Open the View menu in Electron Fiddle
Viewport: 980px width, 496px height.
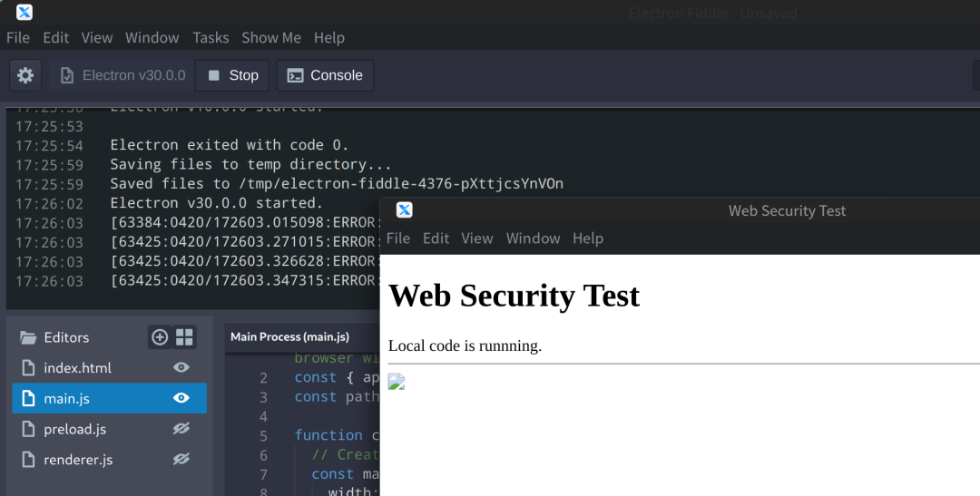point(97,37)
